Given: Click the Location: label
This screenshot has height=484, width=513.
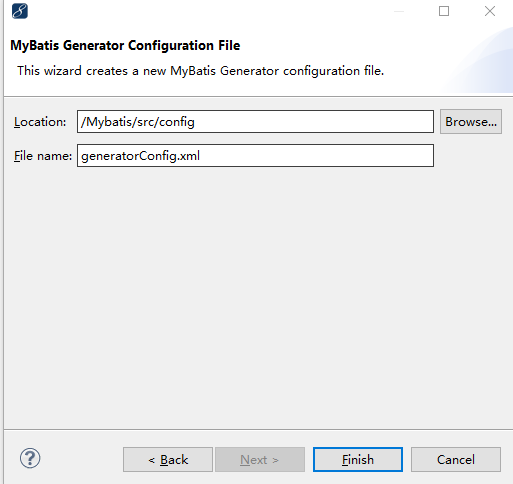Looking at the screenshot, I should (40, 122).
